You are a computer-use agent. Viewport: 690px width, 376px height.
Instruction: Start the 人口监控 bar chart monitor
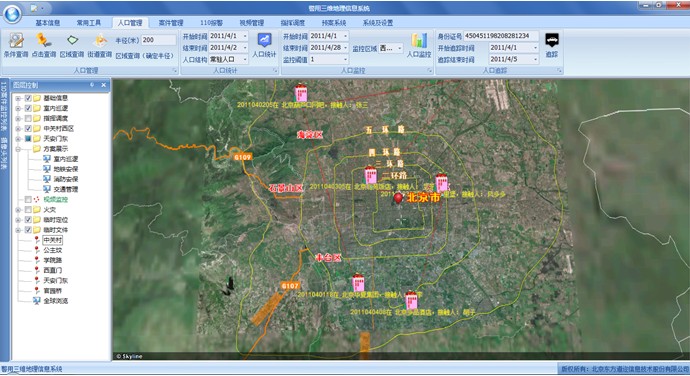(419, 46)
